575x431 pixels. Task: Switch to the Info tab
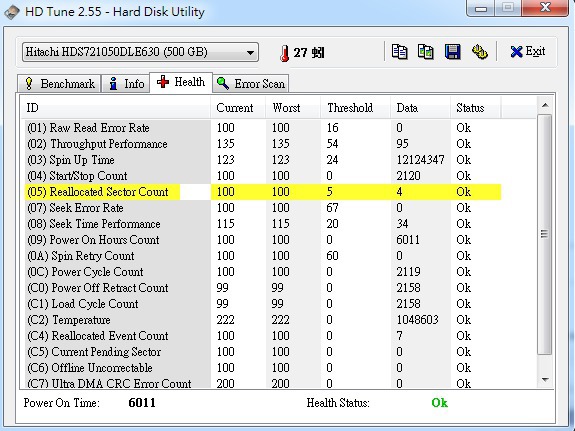point(126,84)
